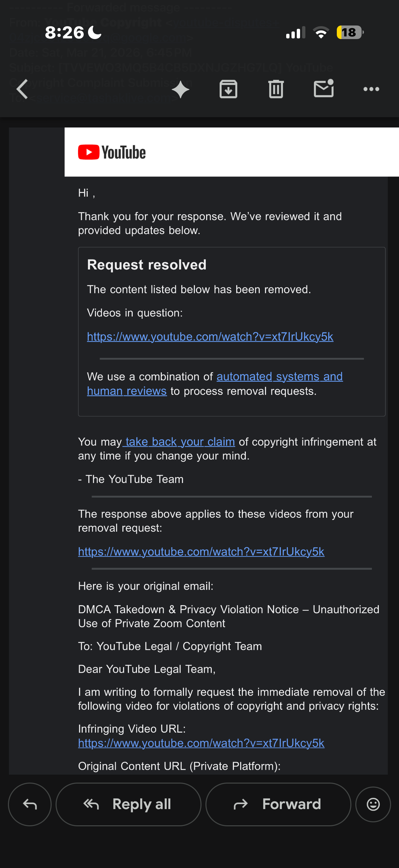Open the emoji reaction smiley button

[373, 804]
